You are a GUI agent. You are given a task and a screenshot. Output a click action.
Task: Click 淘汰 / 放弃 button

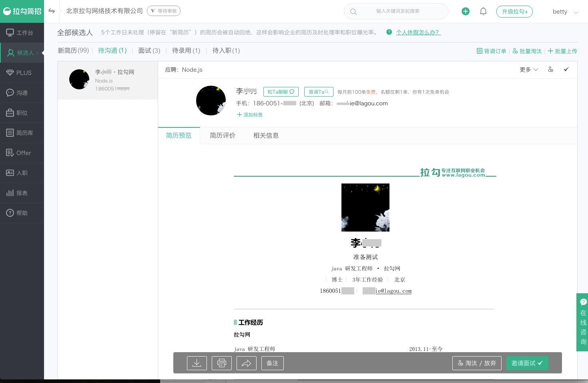click(477, 363)
